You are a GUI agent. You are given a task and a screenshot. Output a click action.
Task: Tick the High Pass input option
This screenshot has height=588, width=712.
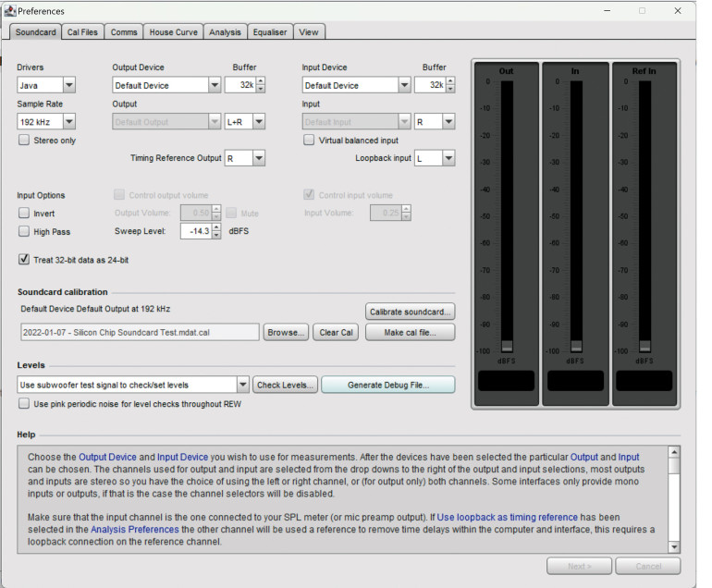(x=24, y=232)
